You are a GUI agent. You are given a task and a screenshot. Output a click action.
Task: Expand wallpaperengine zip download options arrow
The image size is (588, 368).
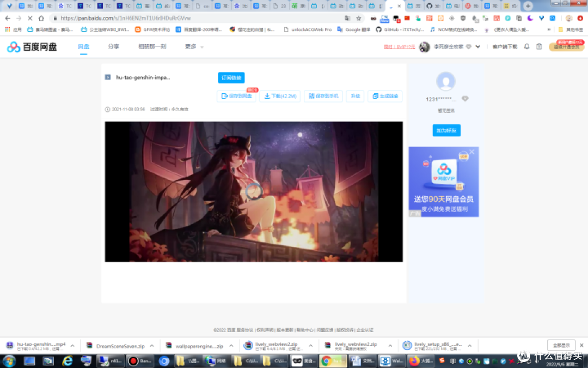[x=231, y=346]
